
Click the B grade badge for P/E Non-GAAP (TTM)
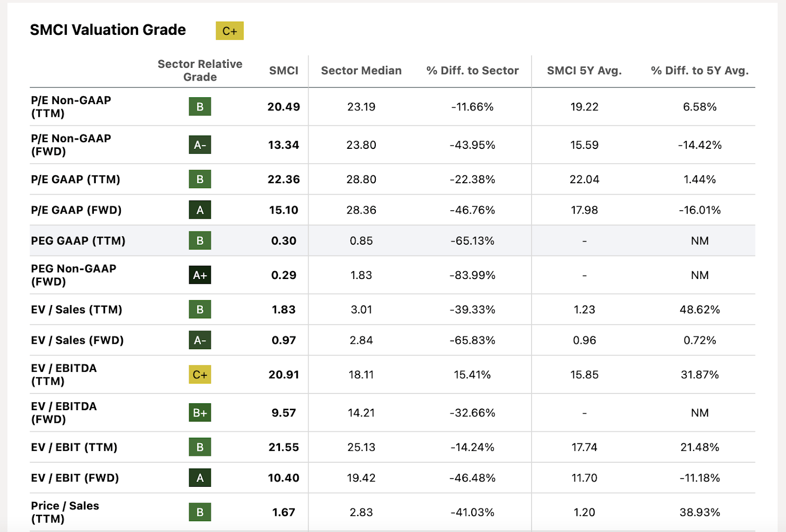tap(200, 107)
